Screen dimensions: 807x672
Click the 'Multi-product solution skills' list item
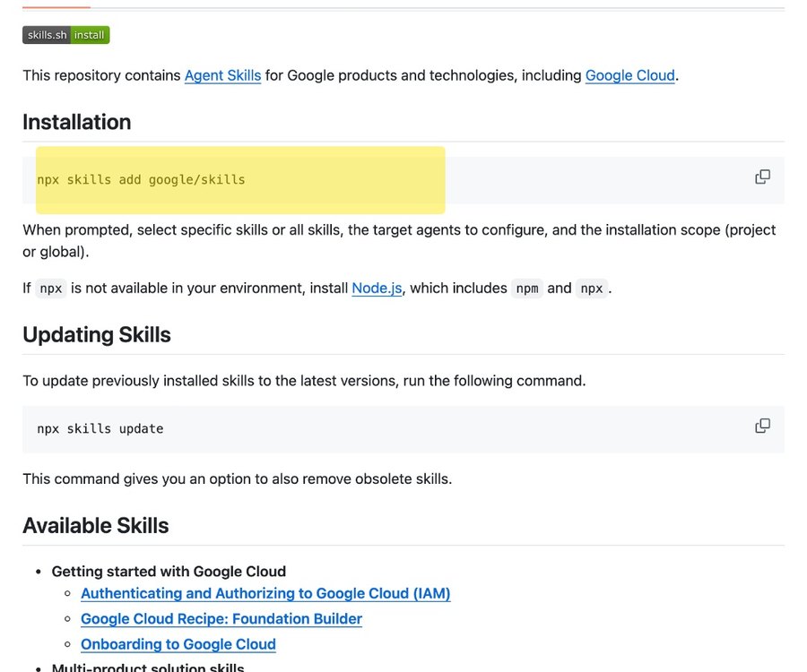[x=148, y=667]
